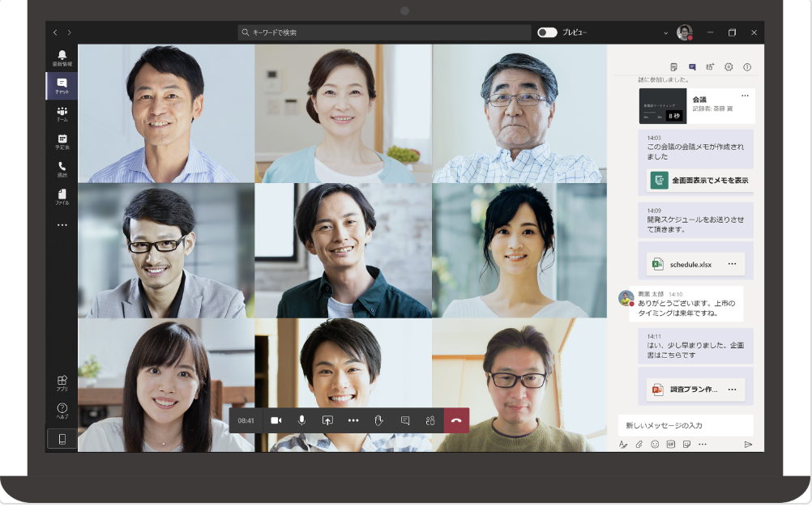Open the share screen tray
The image size is (812, 507).
[327, 420]
